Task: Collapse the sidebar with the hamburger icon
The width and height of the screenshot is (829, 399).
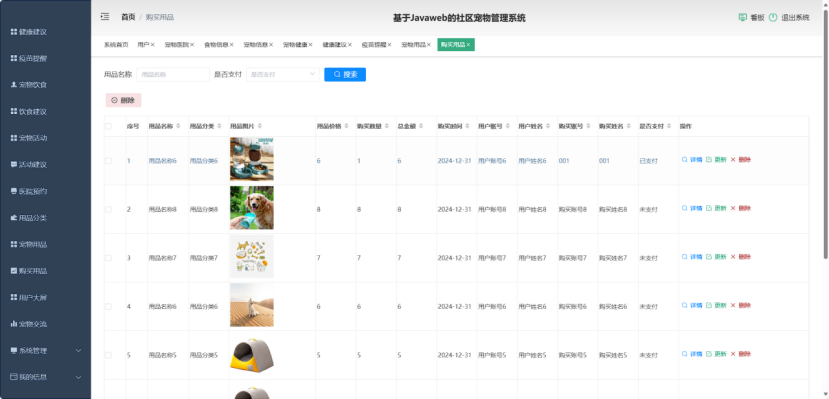Action: click(x=105, y=17)
